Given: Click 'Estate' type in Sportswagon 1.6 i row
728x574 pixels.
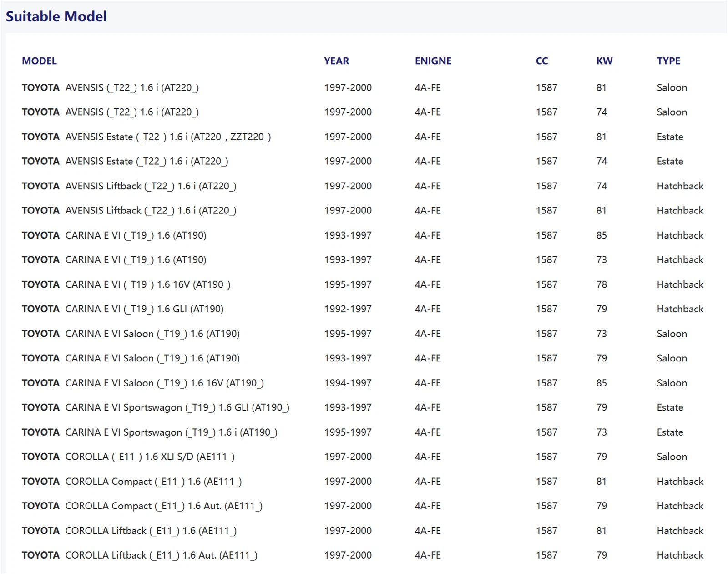Looking at the screenshot, I should click(x=670, y=432).
